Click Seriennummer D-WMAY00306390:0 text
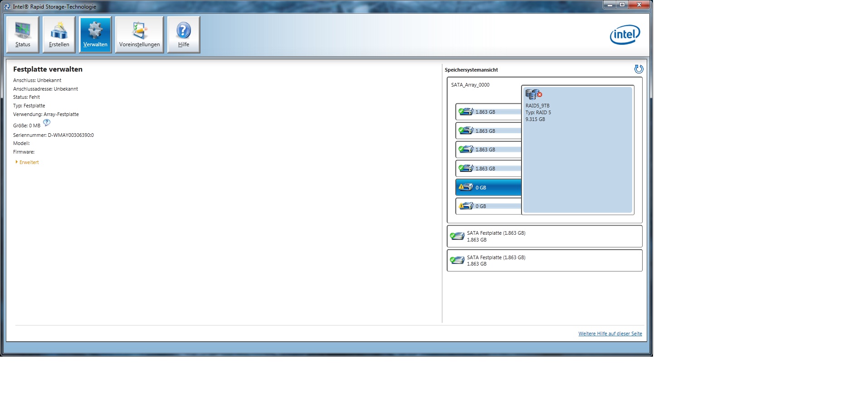 click(x=54, y=135)
